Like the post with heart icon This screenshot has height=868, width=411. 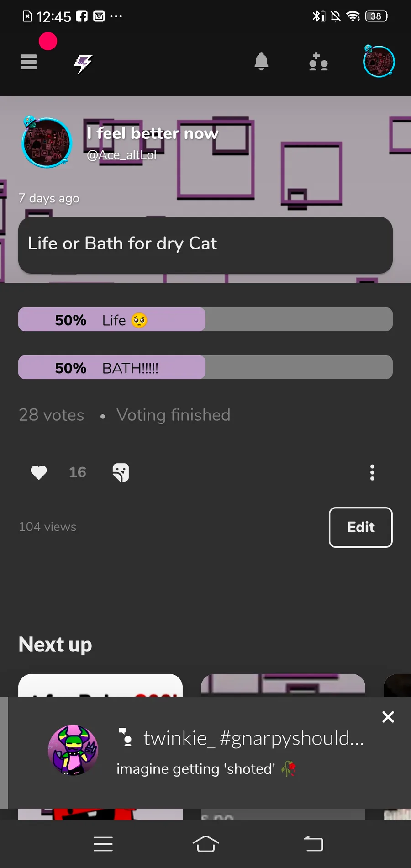[39, 472]
